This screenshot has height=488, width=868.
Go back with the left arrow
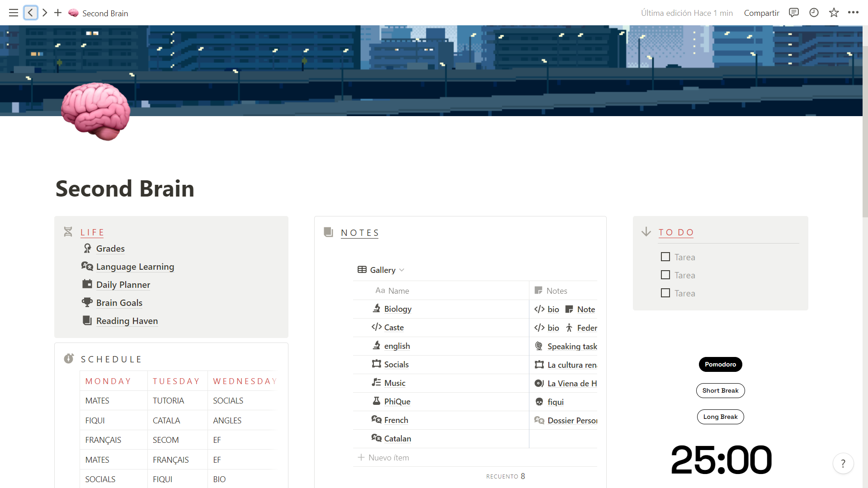coord(30,13)
